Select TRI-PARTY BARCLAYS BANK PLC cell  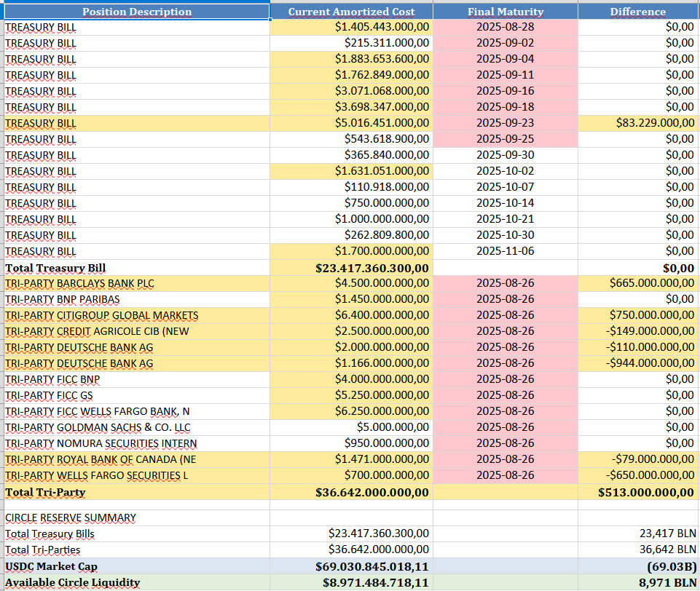[137, 284]
